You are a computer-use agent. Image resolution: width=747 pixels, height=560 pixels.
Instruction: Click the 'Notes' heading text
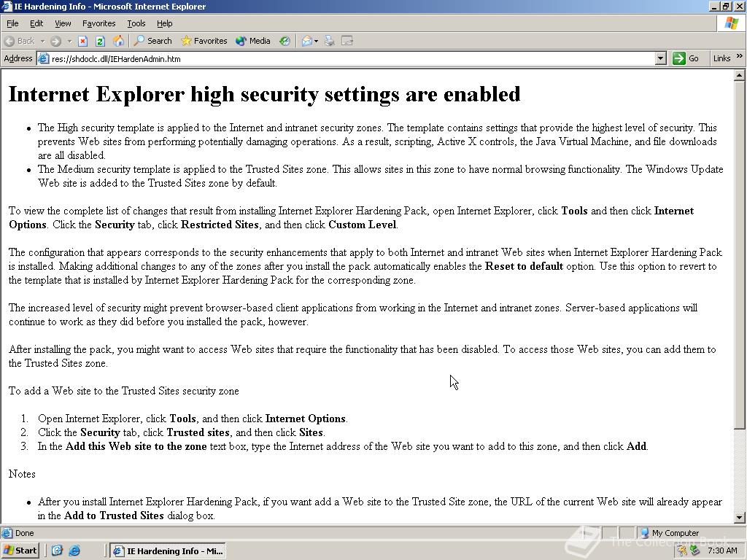click(x=22, y=474)
